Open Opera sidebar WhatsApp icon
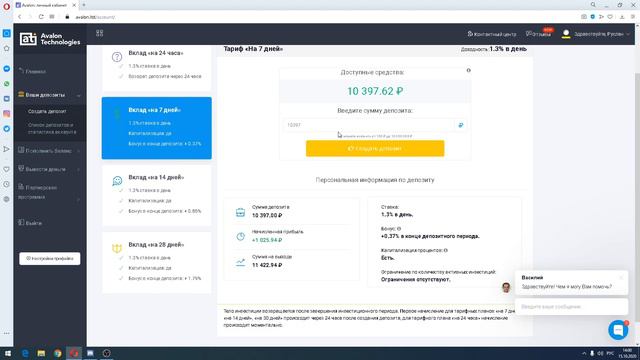 pyautogui.click(x=7, y=84)
